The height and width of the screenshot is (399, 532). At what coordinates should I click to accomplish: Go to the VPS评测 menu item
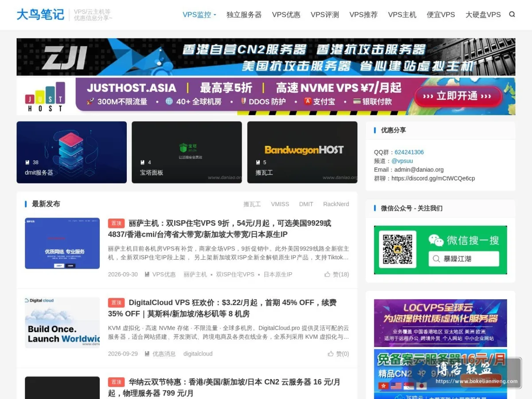point(325,15)
